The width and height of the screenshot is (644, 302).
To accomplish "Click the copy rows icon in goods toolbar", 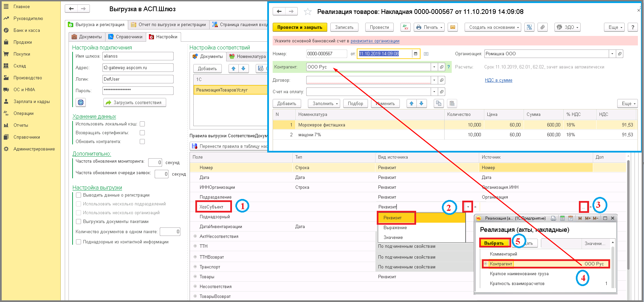I will (438, 104).
